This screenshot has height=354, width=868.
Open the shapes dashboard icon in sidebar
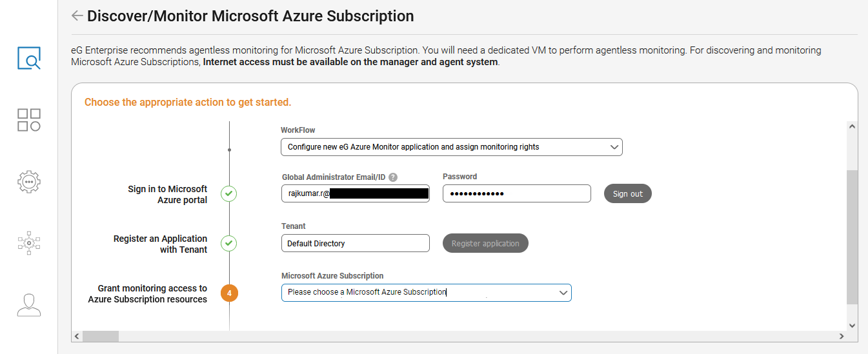(x=29, y=120)
